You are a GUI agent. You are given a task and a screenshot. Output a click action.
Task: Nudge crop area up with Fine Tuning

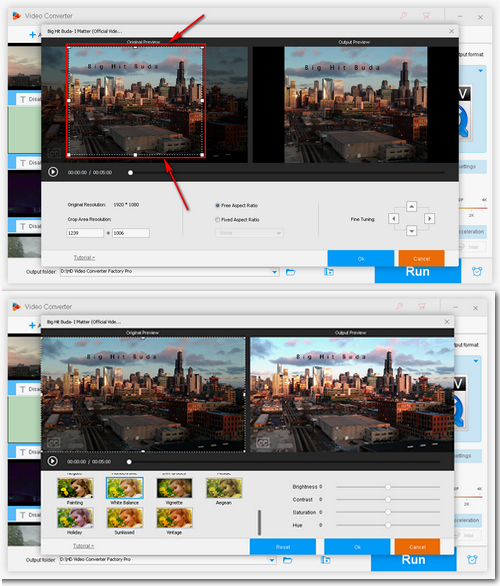click(x=411, y=206)
